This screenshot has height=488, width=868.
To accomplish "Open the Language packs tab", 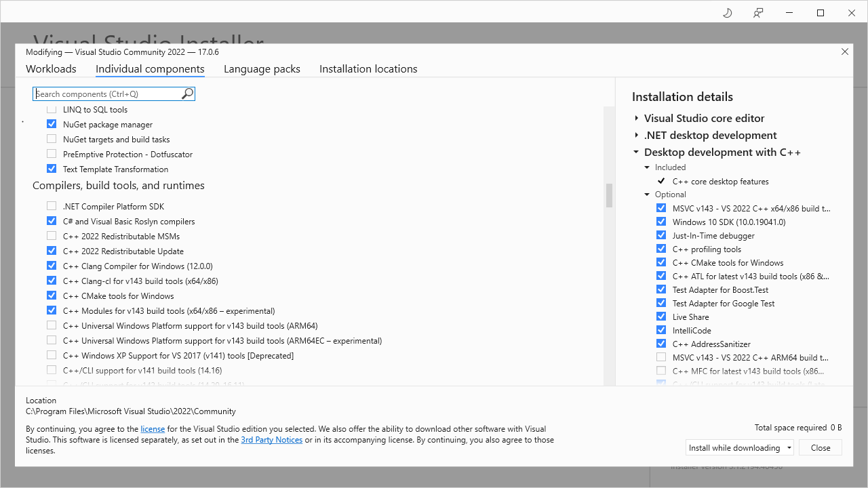I will 262,68.
